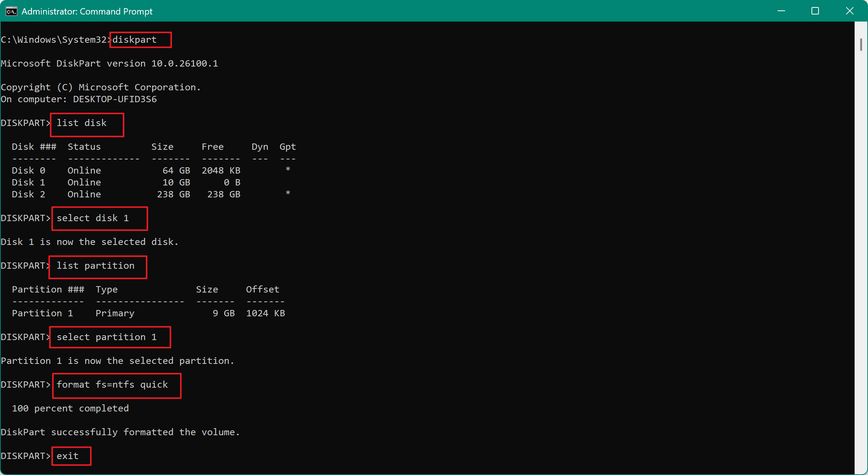Maximize the Command Prompt window
868x475 pixels.
pos(815,11)
